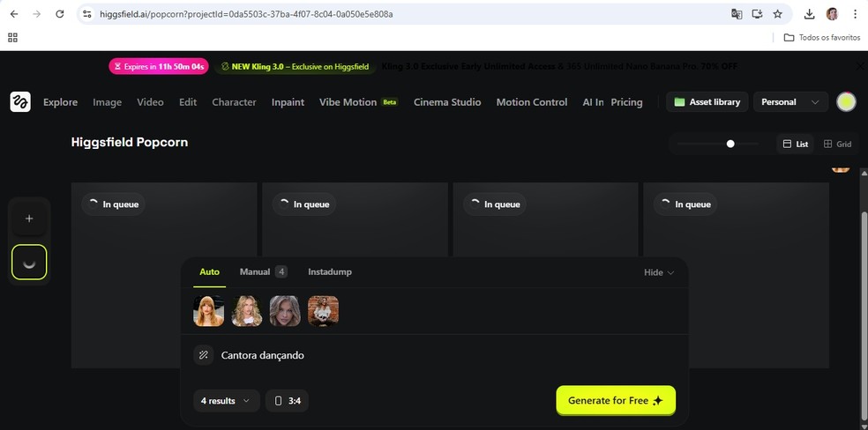Screen dimensions: 868x430
Task: Adjust the thumbnail size slider handle
Action: point(730,144)
